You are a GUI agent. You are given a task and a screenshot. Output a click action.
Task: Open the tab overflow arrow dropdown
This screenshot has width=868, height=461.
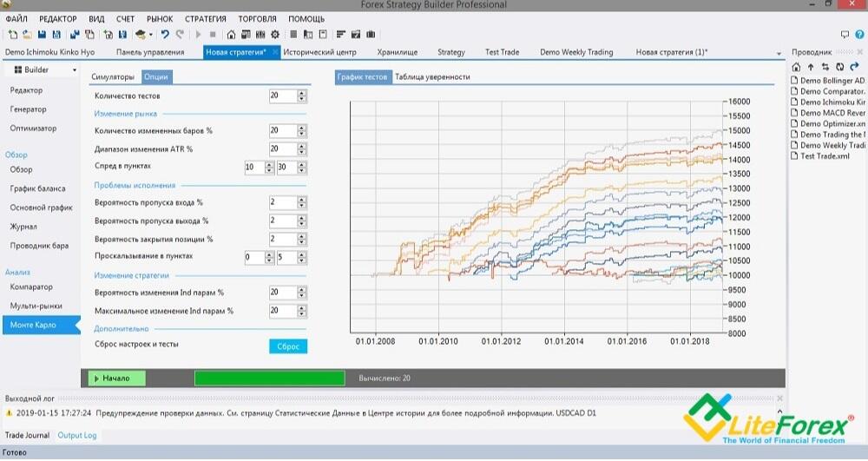click(779, 54)
